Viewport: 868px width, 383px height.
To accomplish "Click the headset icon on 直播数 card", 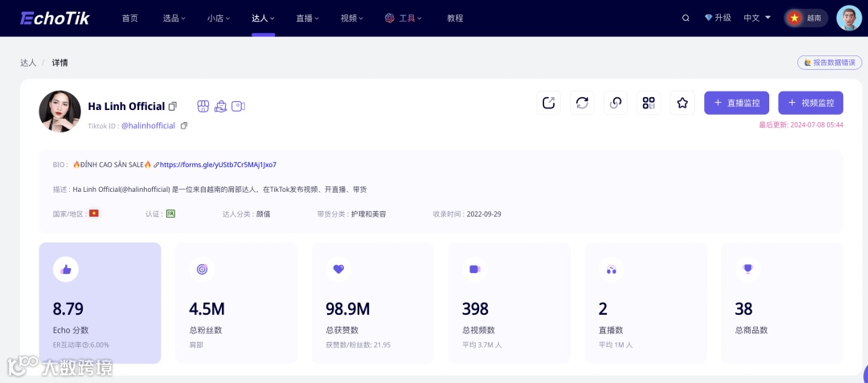I will point(611,269).
